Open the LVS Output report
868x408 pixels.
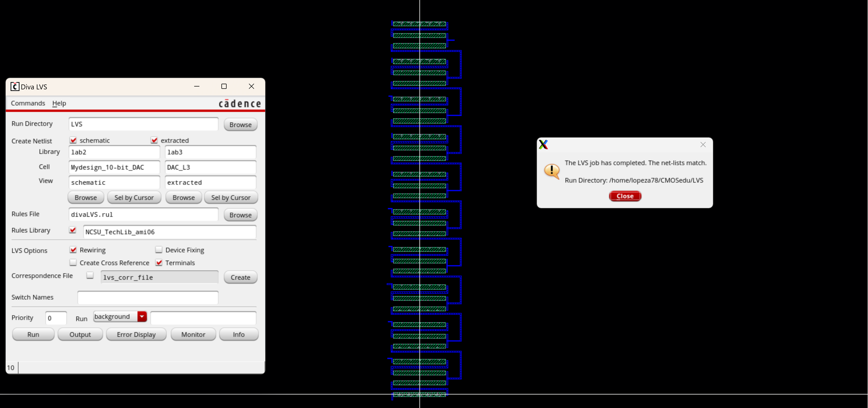80,334
